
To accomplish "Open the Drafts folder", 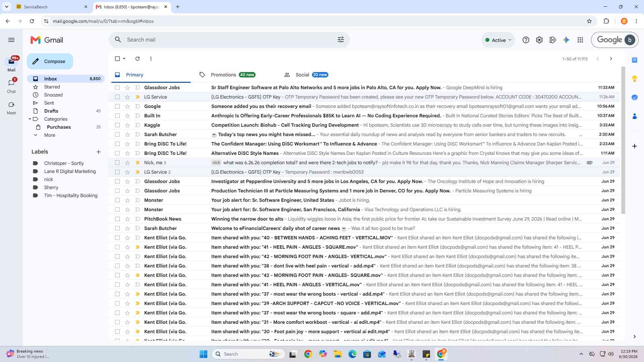I will click(x=51, y=111).
